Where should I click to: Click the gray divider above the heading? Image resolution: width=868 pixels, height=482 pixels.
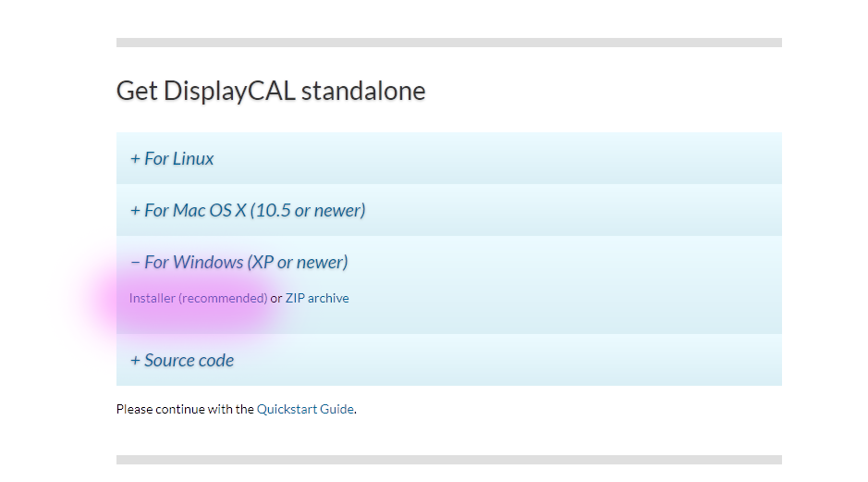point(448,43)
